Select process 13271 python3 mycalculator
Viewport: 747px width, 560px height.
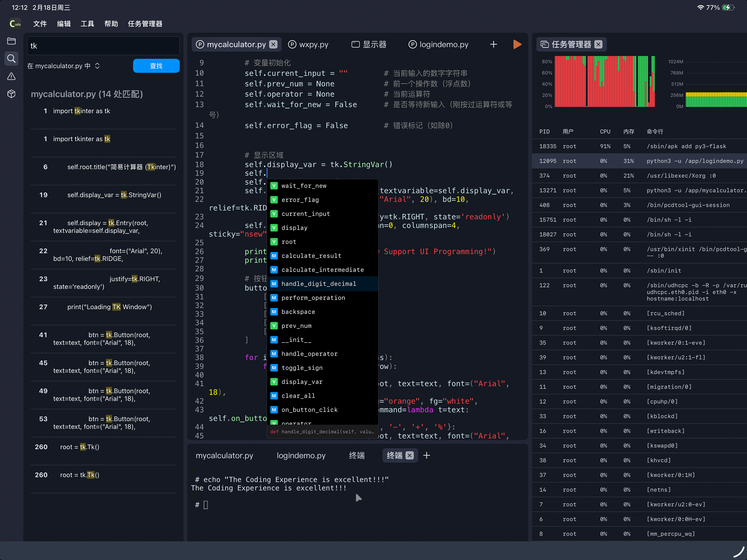[640, 190]
